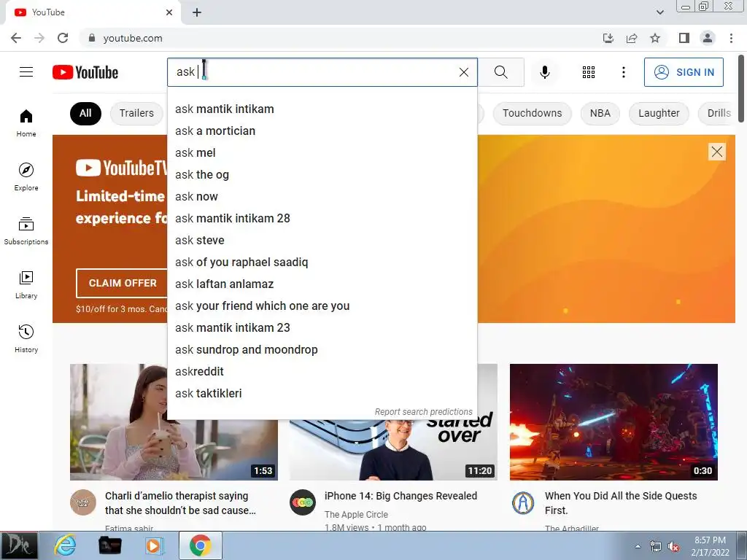Open Explore in the sidebar
This screenshot has width=747, height=560.
click(26, 176)
